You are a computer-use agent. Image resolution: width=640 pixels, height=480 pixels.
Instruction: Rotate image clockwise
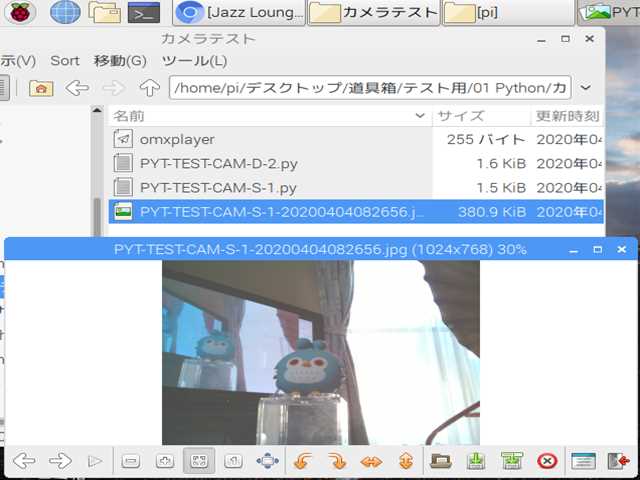click(337, 461)
